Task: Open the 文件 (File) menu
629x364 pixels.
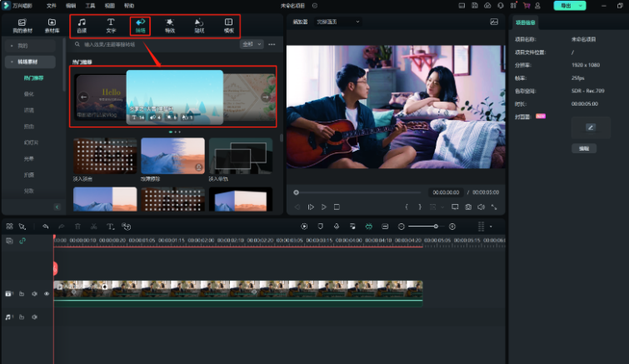Action: pos(52,5)
